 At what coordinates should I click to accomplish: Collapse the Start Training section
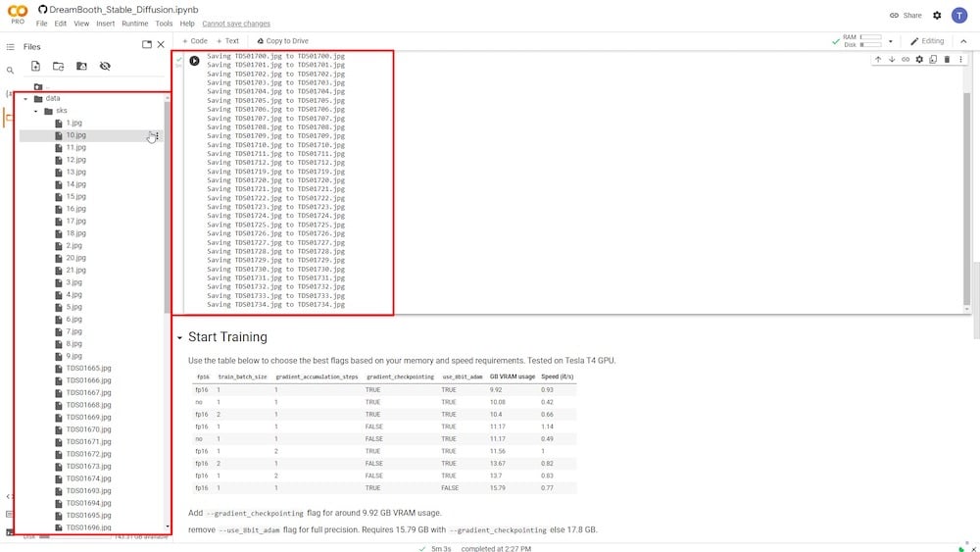point(179,337)
